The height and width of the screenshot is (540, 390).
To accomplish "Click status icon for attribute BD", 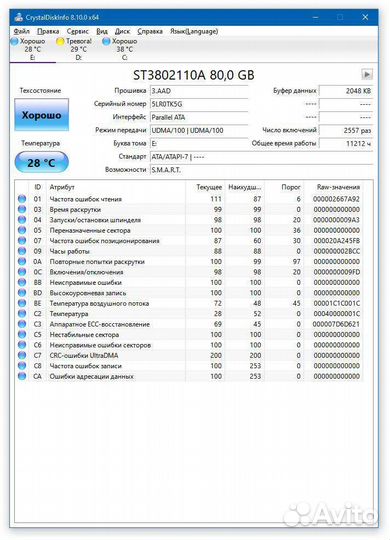I will (x=22, y=293).
